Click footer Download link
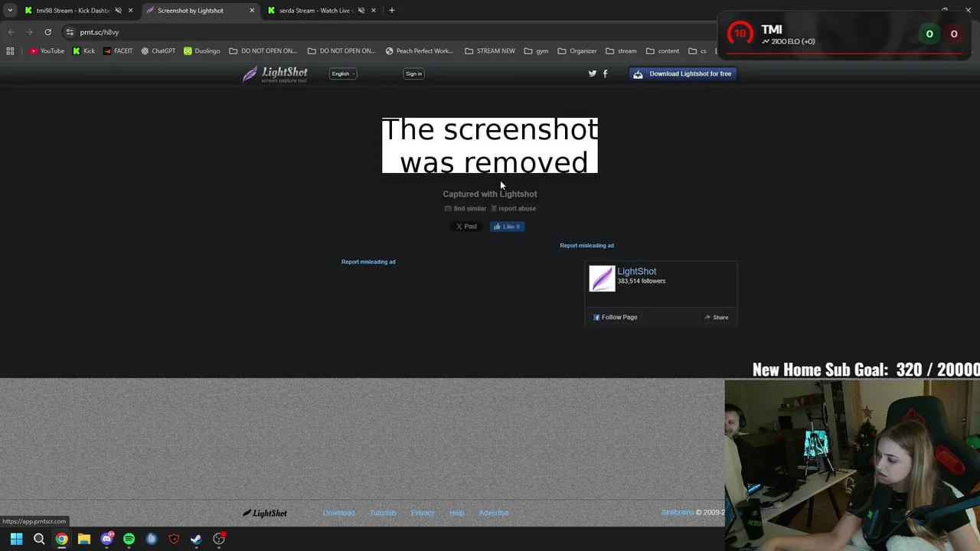Screen dimensions: 980x551 [x=338, y=513]
